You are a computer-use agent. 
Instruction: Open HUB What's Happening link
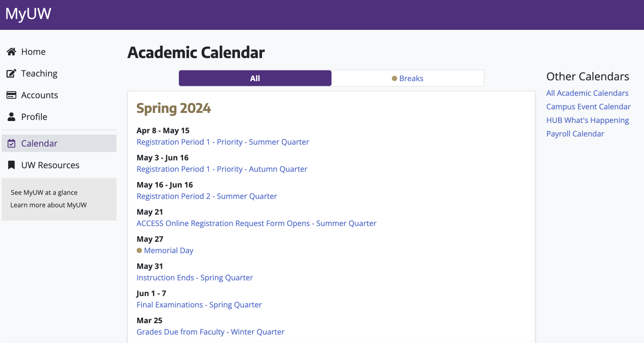pyautogui.click(x=587, y=120)
